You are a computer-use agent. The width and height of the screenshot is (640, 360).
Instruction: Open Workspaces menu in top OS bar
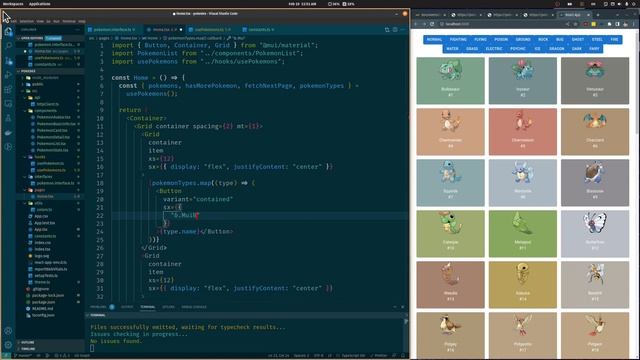click(x=13, y=4)
